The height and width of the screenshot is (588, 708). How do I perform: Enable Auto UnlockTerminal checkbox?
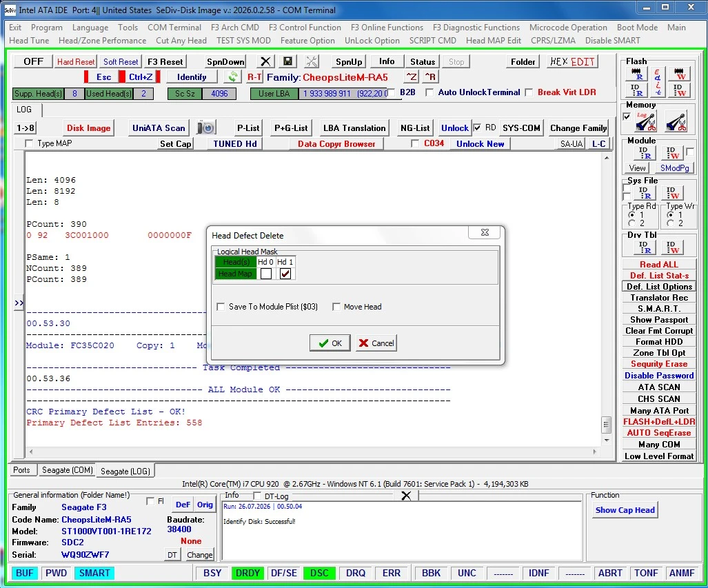429,92
